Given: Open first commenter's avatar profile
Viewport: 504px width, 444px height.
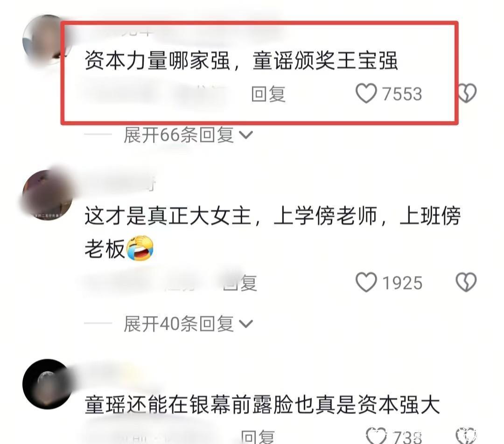Looking at the screenshot, I should [47, 40].
